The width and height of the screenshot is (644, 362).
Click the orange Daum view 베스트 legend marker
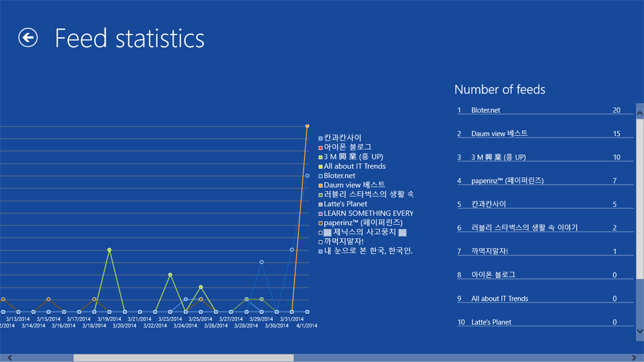[321, 185]
